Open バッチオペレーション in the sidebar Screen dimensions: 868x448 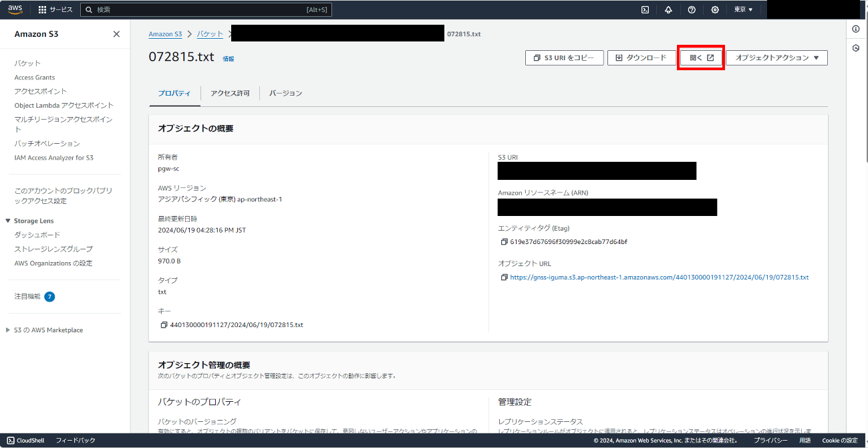[x=47, y=144]
